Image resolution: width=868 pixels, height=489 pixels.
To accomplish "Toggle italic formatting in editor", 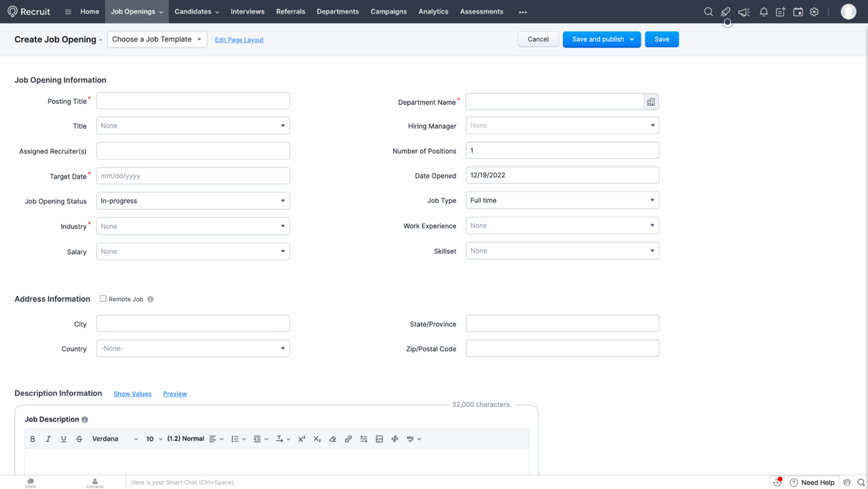I will pos(48,439).
